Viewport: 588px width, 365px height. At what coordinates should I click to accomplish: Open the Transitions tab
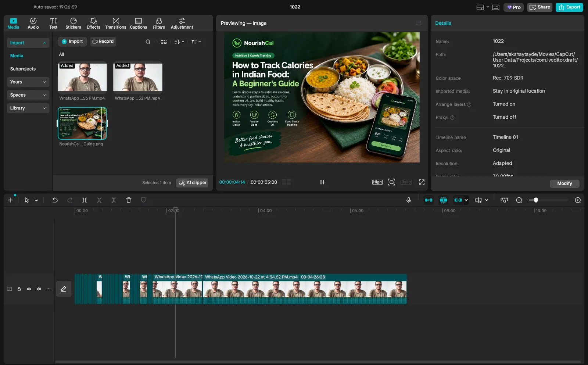click(116, 24)
